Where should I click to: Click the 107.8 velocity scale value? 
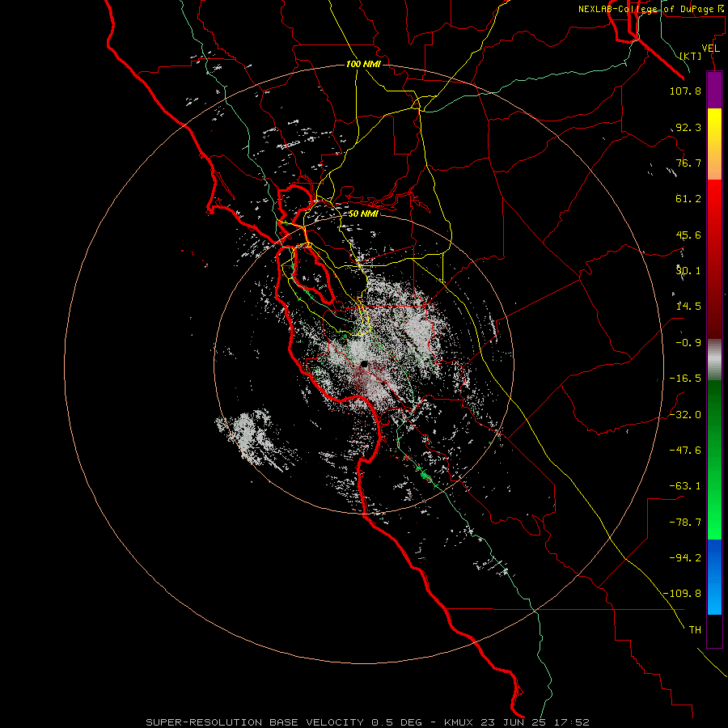[685, 91]
